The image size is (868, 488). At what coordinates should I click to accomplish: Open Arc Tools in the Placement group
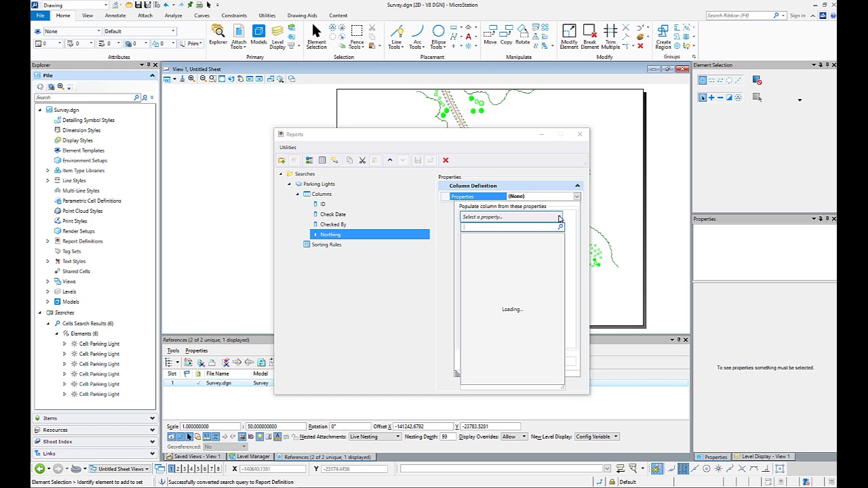pyautogui.click(x=417, y=37)
